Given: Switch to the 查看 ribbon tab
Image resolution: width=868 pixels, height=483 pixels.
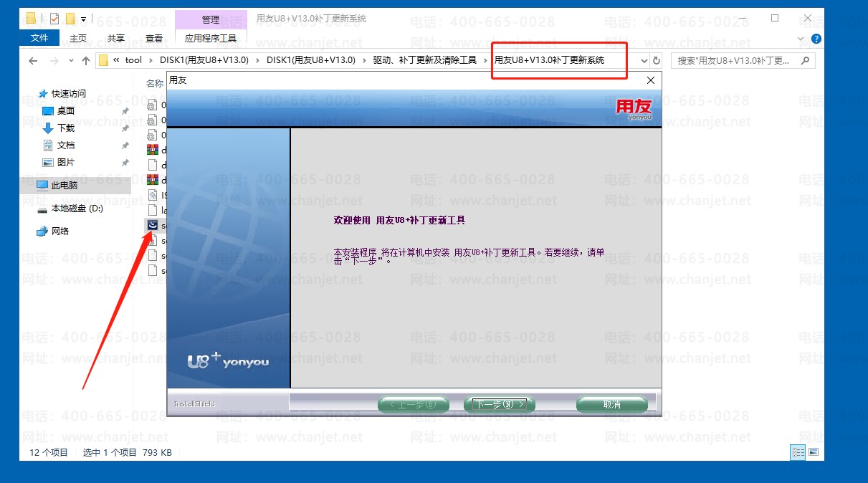Looking at the screenshot, I should pos(153,38).
